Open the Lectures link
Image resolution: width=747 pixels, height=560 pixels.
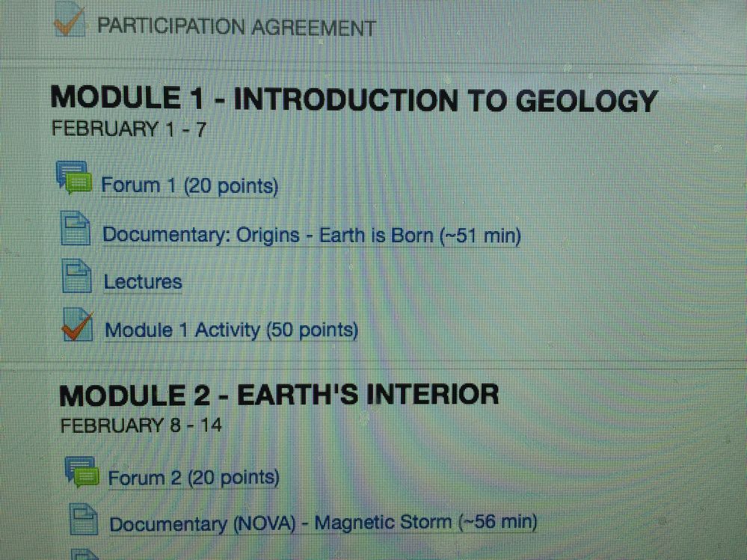click(x=143, y=282)
